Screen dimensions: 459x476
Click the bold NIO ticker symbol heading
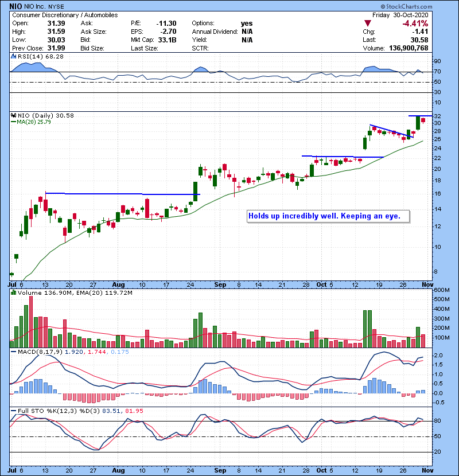pos(15,6)
